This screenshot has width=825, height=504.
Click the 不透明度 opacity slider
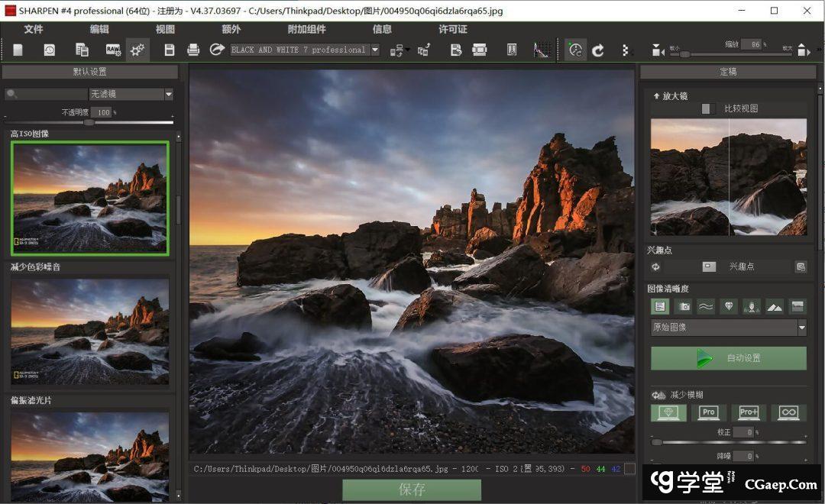pyautogui.click(x=89, y=122)
